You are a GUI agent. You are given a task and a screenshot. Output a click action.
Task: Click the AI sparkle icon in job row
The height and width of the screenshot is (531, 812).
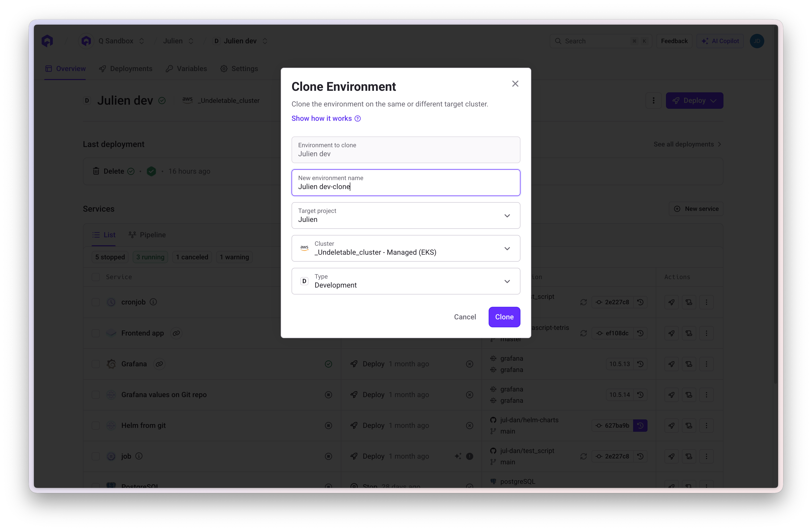(x=458, y=456)
